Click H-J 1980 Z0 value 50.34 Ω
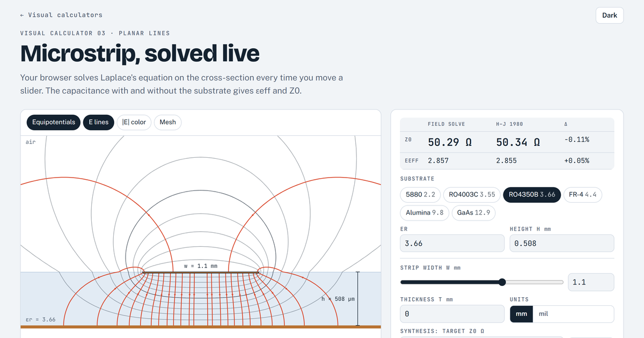 [x=518, y=142]
